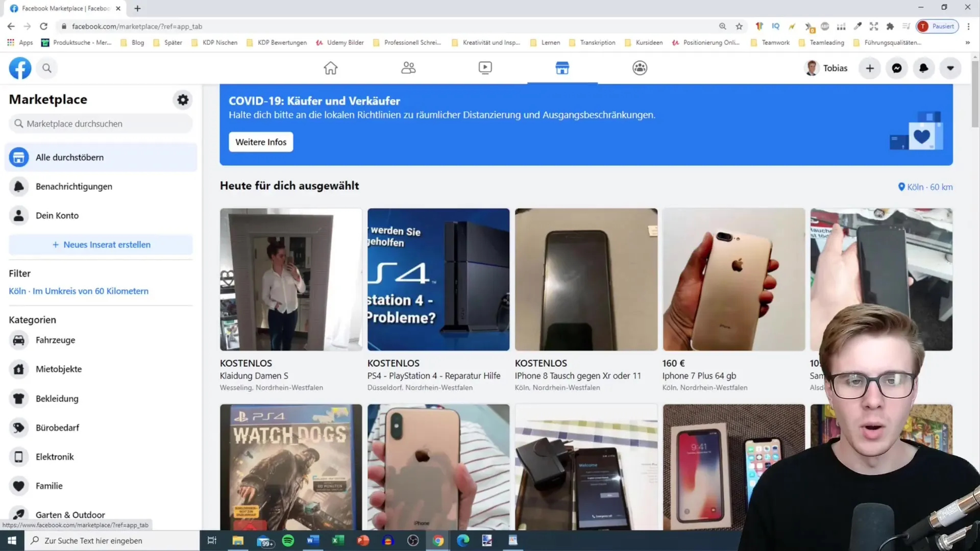Image resolution: width=980 pixels, height=551 pixels.
Task: Choose the Mietobjekte category
Action: click(101, 369)
